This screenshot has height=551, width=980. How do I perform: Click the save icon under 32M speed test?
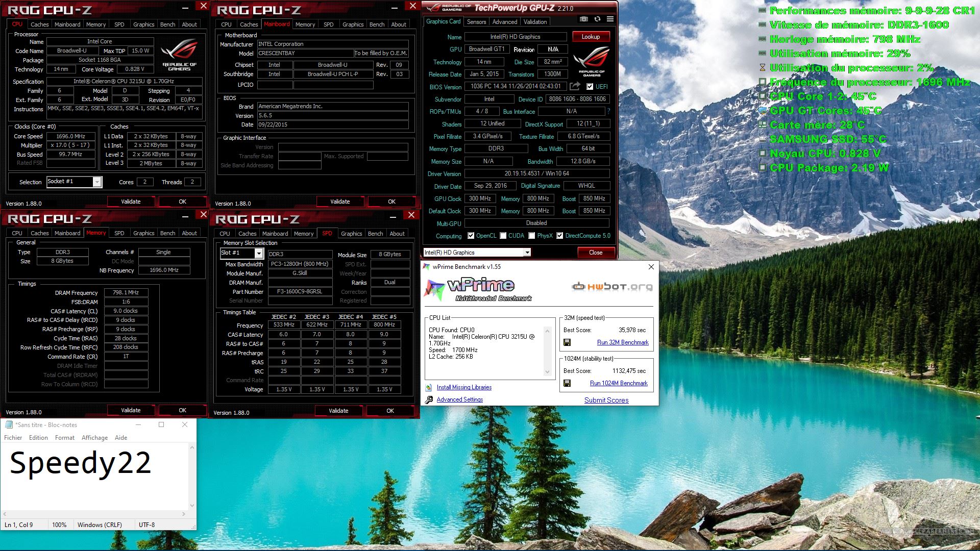point(567,342)
